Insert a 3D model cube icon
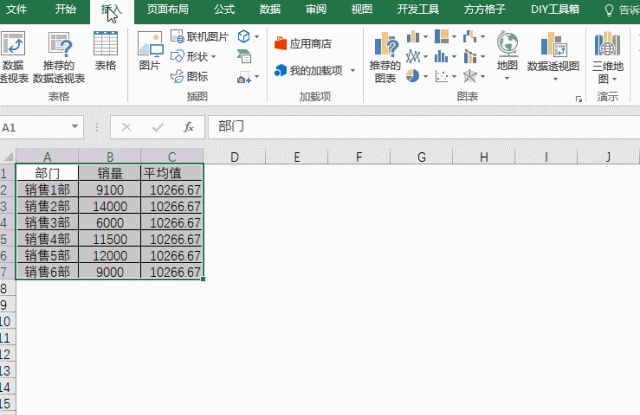The height and width of the screenshot is (415, 640). pos(244,36)
